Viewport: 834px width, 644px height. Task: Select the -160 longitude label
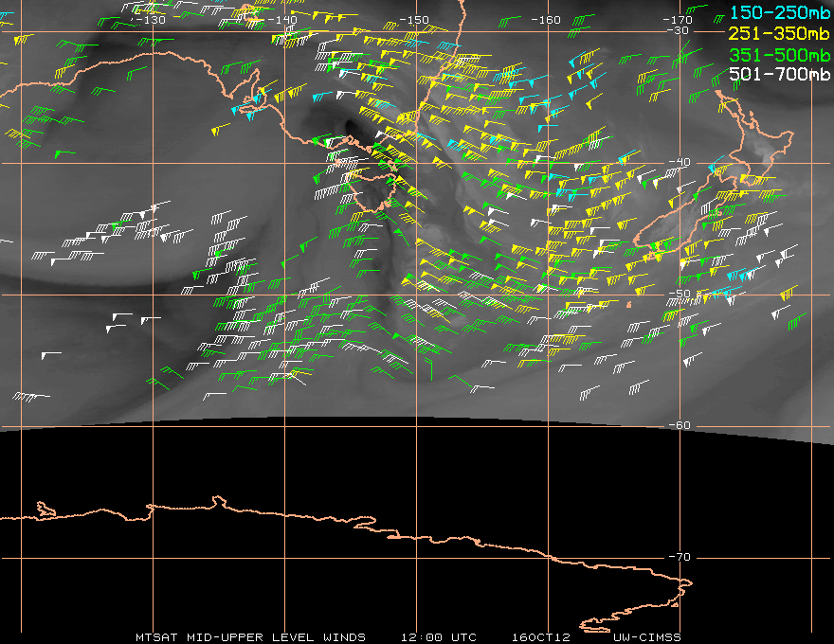(546, 20)
